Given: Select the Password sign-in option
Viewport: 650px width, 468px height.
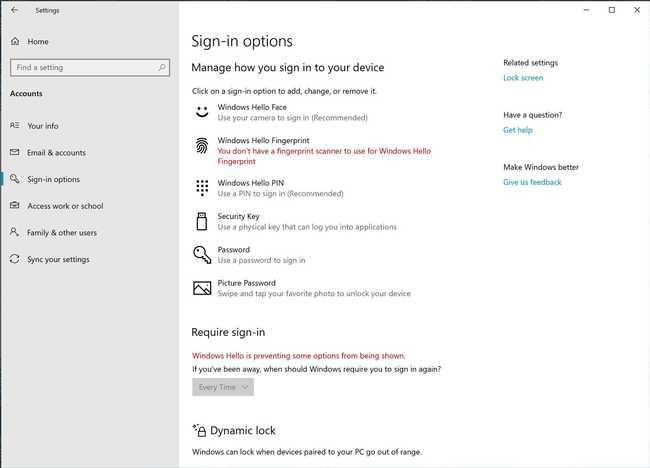Looking at the screenshot, I should coord(249,255).
